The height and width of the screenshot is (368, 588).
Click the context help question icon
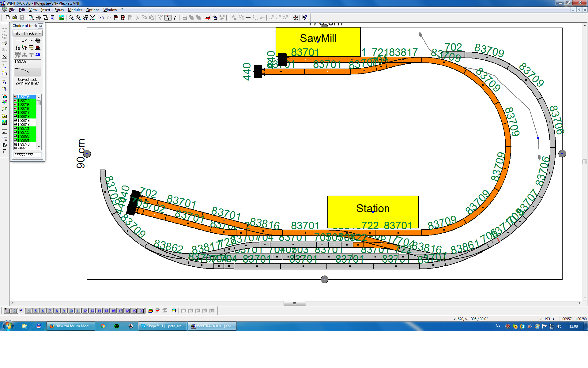click(x=305, y=18)
